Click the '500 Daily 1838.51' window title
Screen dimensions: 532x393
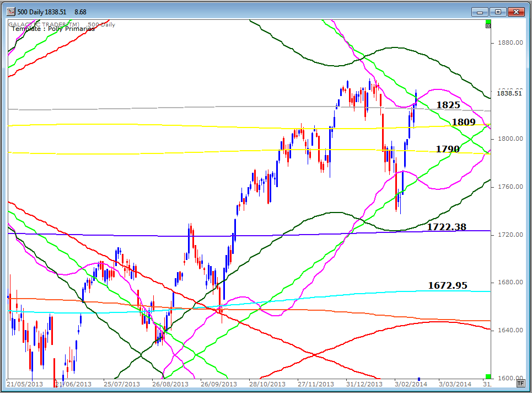(42, 12)
